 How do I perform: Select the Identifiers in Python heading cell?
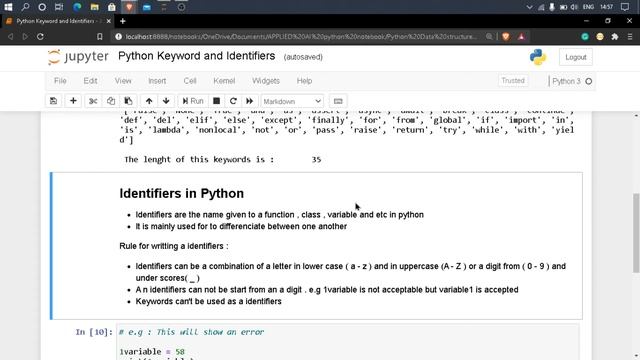[x=182, y=193]
